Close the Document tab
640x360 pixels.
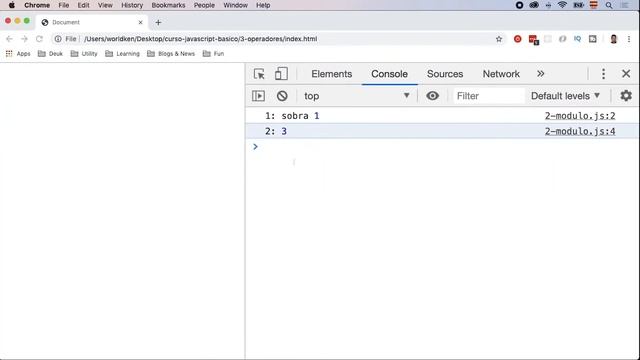click(140, 22)
